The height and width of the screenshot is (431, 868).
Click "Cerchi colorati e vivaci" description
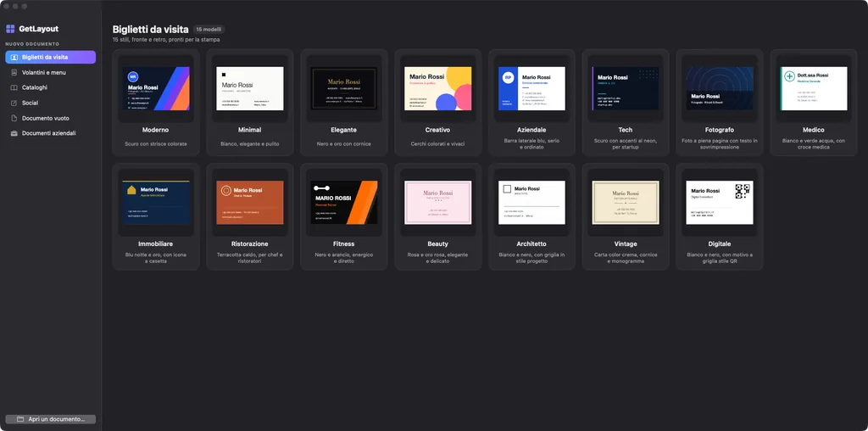click(438, 144)
